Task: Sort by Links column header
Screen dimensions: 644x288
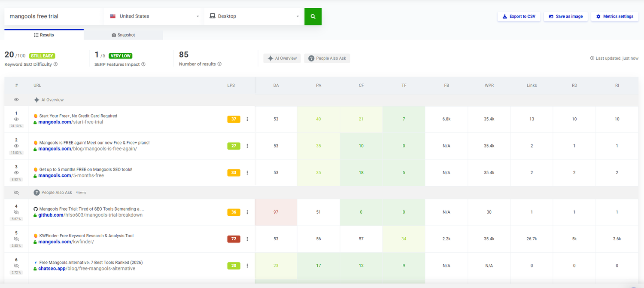Action: point(532,86)
